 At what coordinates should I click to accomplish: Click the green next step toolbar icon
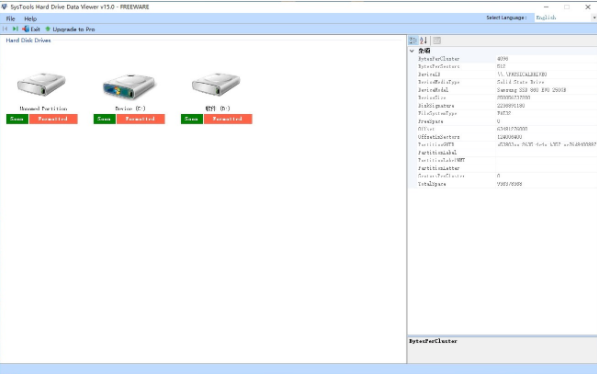point(15,29)
